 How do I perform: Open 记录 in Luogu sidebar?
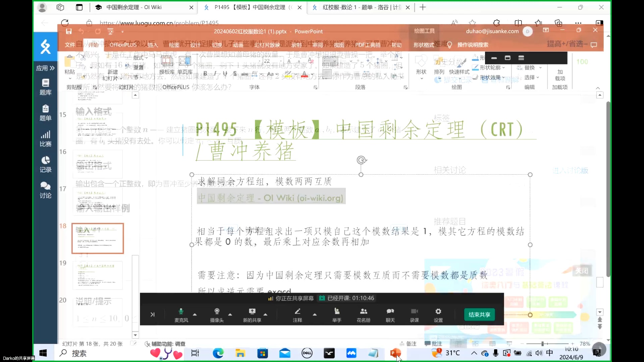46,165
